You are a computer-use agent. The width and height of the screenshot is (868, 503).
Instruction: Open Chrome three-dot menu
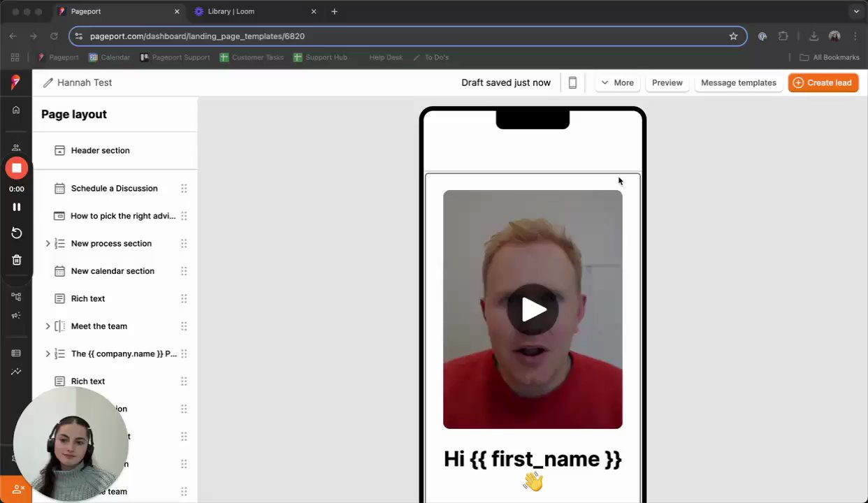coord(855,36)
